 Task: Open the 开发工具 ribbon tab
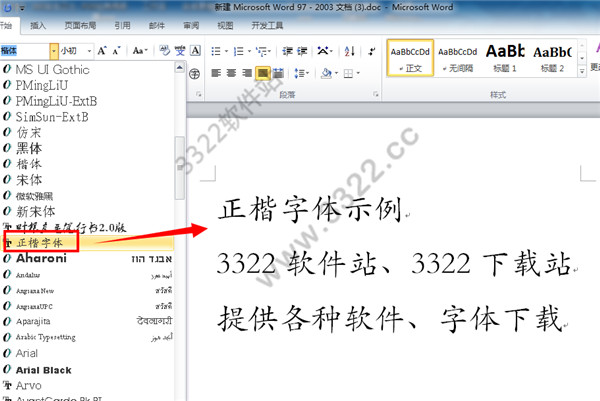pyautogui.click(x=267, y=26)
